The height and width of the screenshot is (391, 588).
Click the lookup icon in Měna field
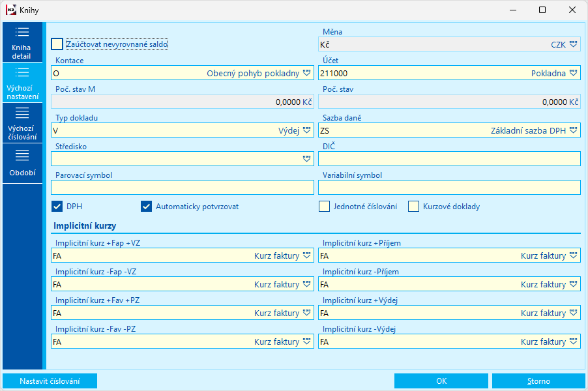click(573, 44)
